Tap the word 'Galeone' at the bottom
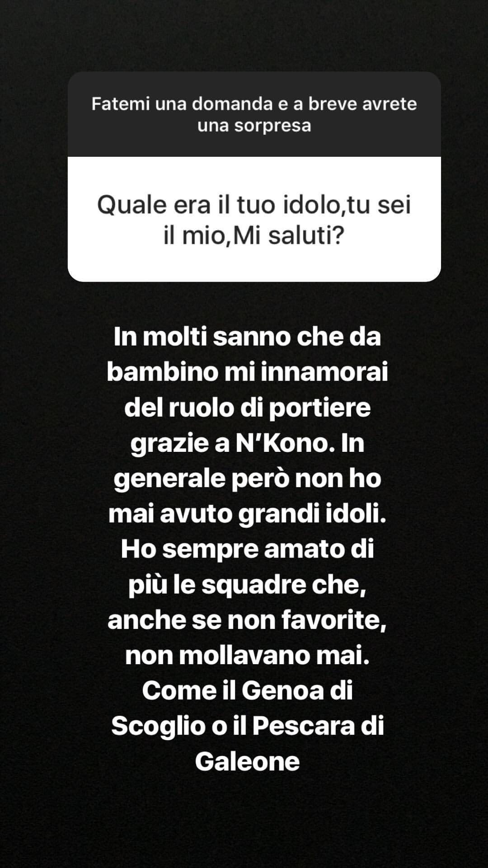Viewport: 488px width, 868px height. [247, 761]
